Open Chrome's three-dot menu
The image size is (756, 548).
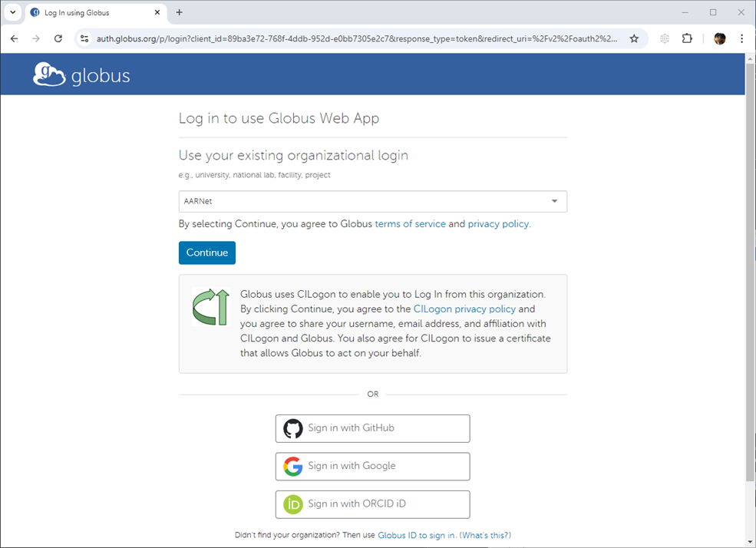click(x=741, y=38)
